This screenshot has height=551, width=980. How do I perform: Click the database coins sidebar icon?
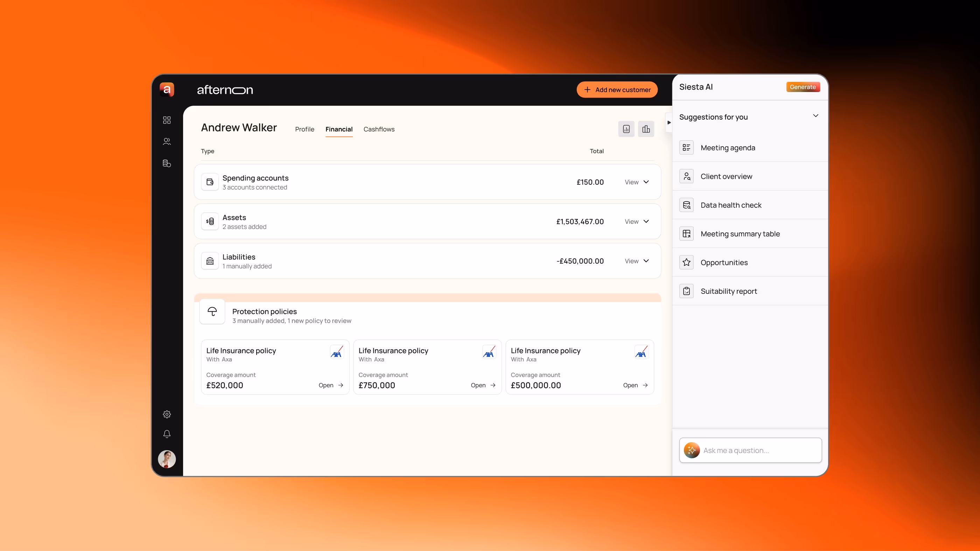167,163
